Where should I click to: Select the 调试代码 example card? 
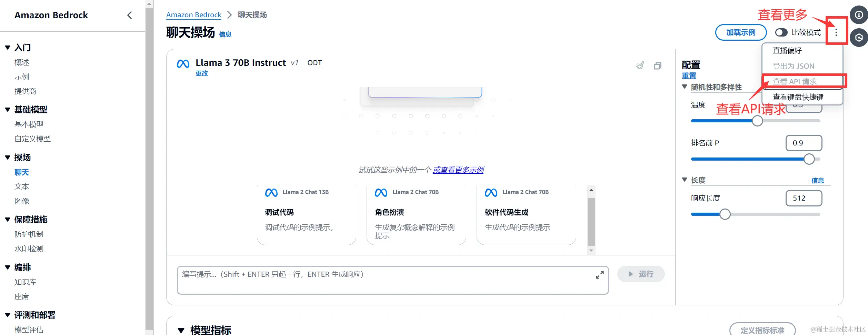point(307,215)
